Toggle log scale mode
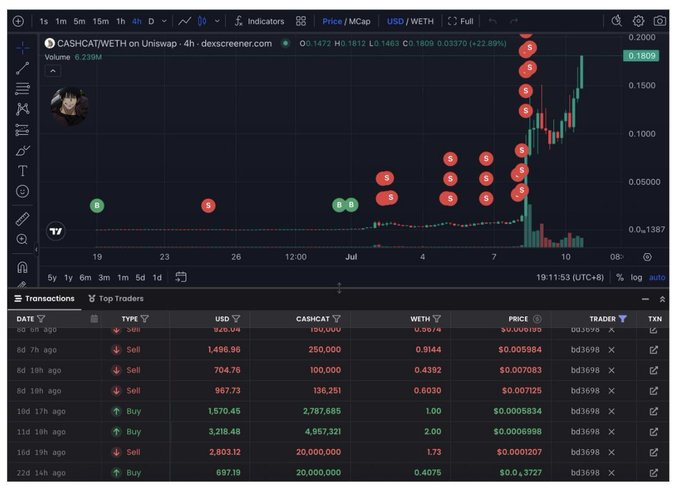The width and height of the screenshot is (680, 490). [x=636, y=278]
